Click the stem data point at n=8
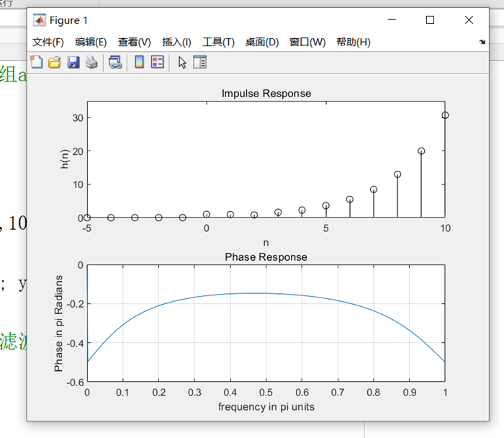This screenshot has height=438, width=504. tap(397, 174)
